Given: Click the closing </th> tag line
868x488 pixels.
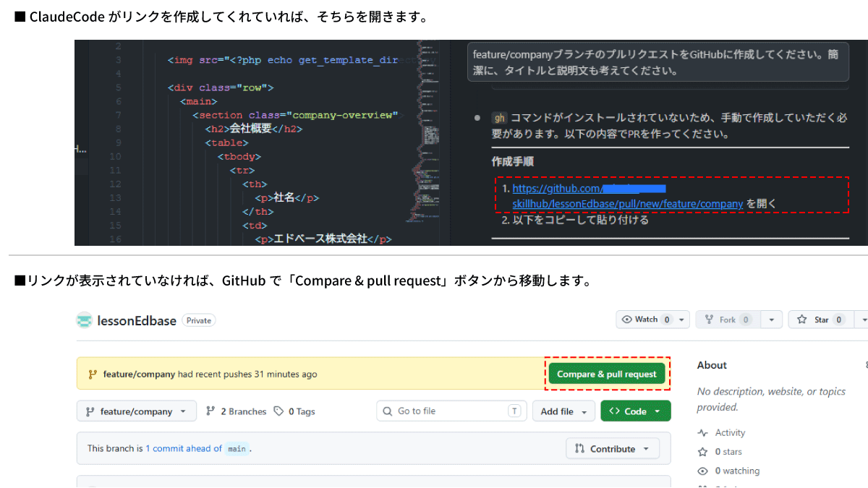Looking at the screenshot, I should 258,211.
